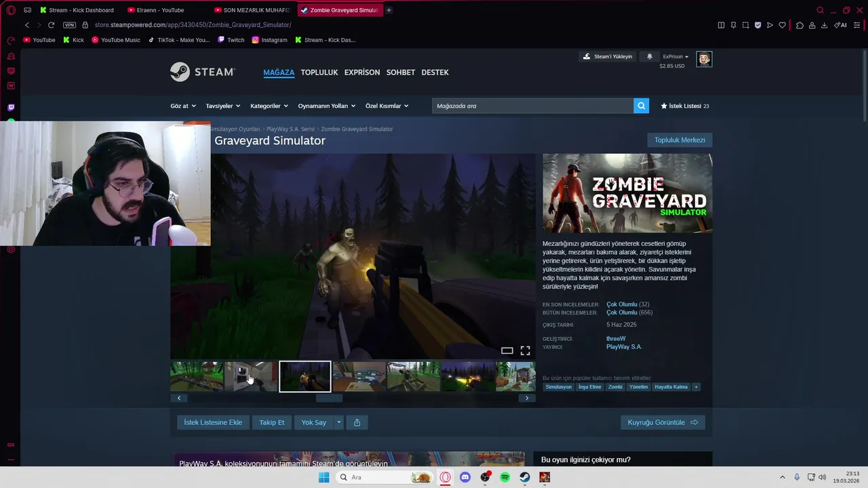Go back in browser history
This screenshot has height=488, width=868.
tap(27, 25)
